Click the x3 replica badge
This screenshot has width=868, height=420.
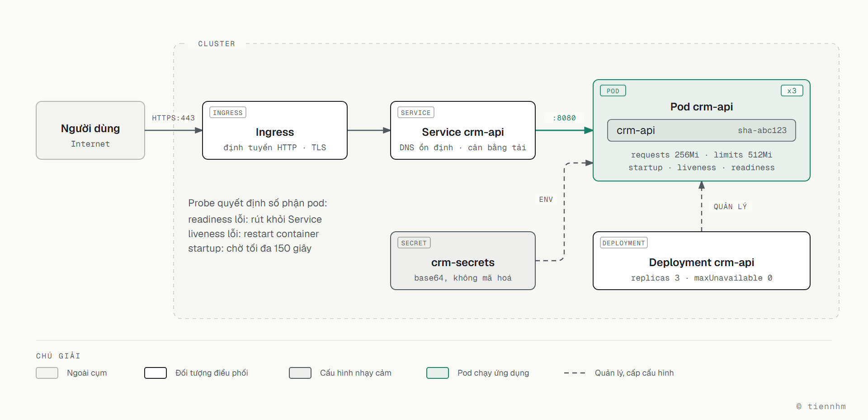point(792,91)
